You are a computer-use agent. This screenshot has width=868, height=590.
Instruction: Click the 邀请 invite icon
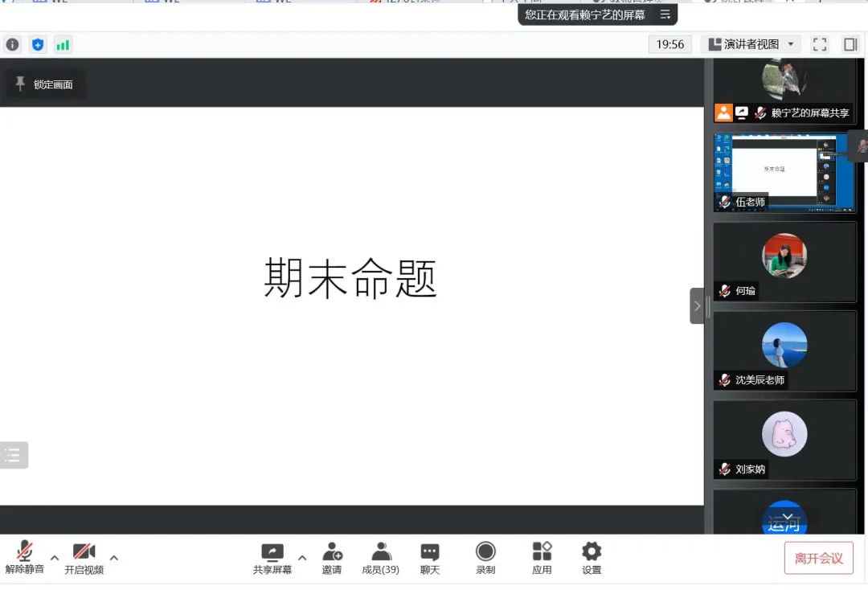pos(332,557)
